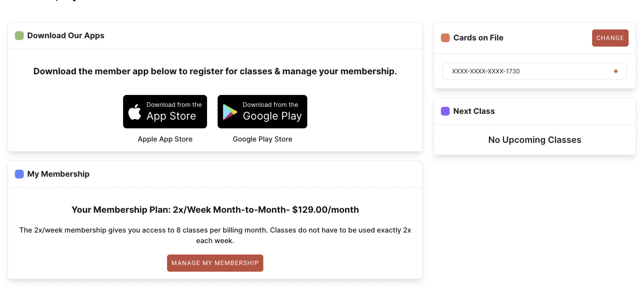Click the "My Membership" panel title
This screenshot has width=644, height=291.
(58, 174)
